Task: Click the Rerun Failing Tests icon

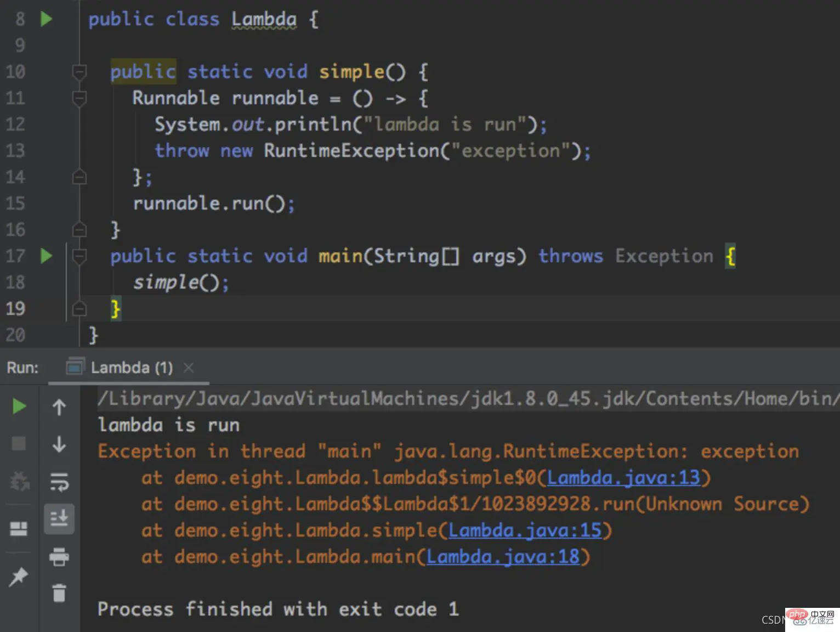Action: click(19, 482)
